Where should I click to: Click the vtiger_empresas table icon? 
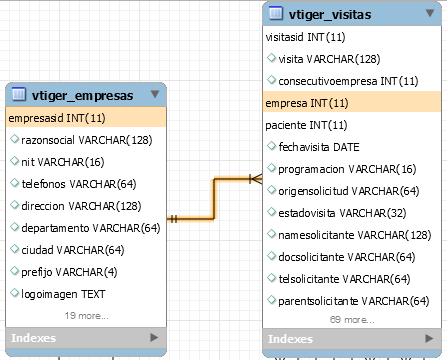click(19, 94)
